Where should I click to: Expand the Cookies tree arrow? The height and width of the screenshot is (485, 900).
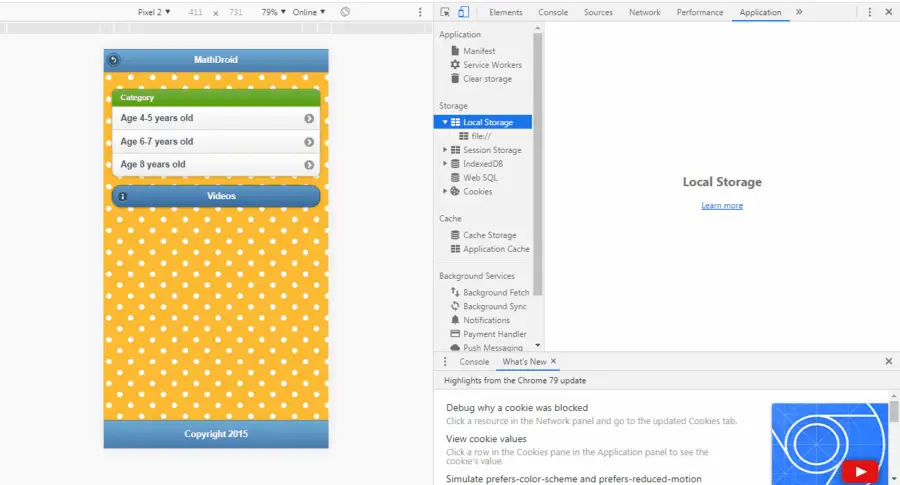[x=445, y=191]
